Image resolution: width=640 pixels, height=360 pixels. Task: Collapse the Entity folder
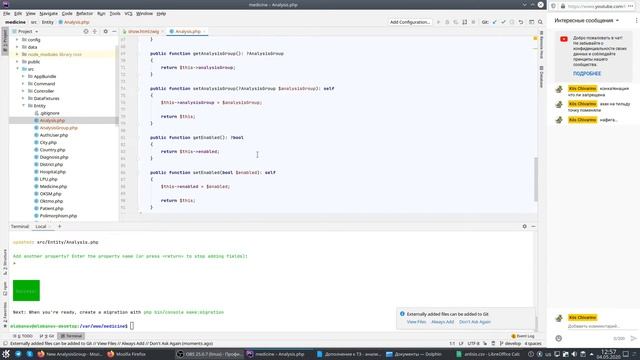click(x=23, y=106)
